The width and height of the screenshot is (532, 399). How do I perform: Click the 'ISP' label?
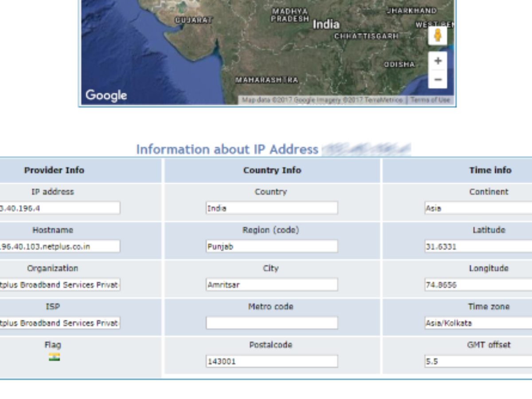coord(53,306)
